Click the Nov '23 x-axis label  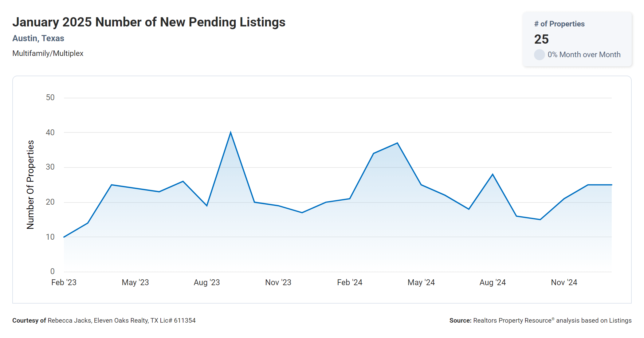(278, 282)
